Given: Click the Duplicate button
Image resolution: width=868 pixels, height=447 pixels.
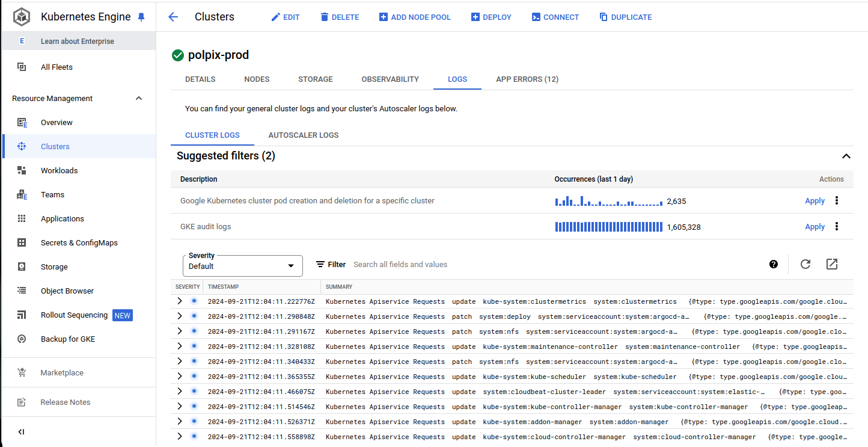Looking at the screenshot, I should click(x=626, y=17).
